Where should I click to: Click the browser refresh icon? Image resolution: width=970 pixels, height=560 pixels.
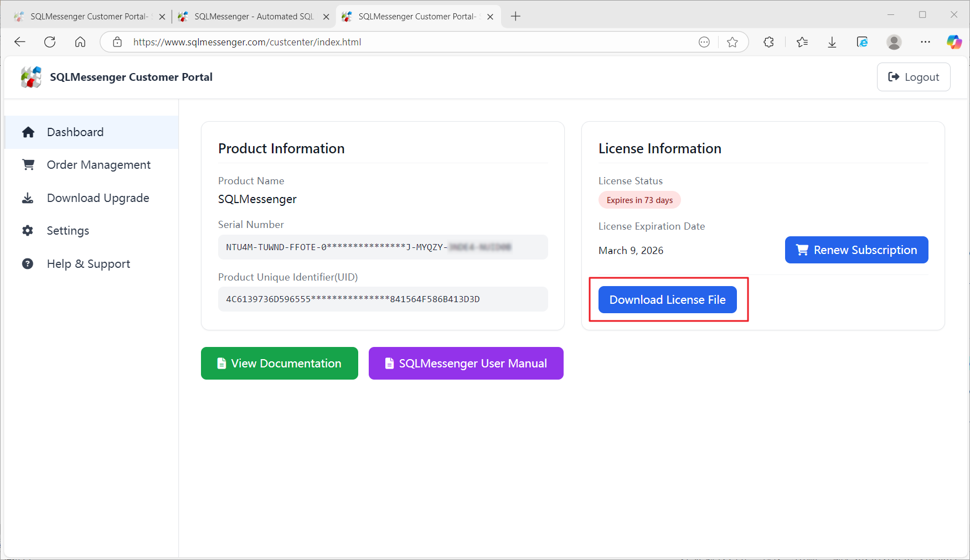50,42
